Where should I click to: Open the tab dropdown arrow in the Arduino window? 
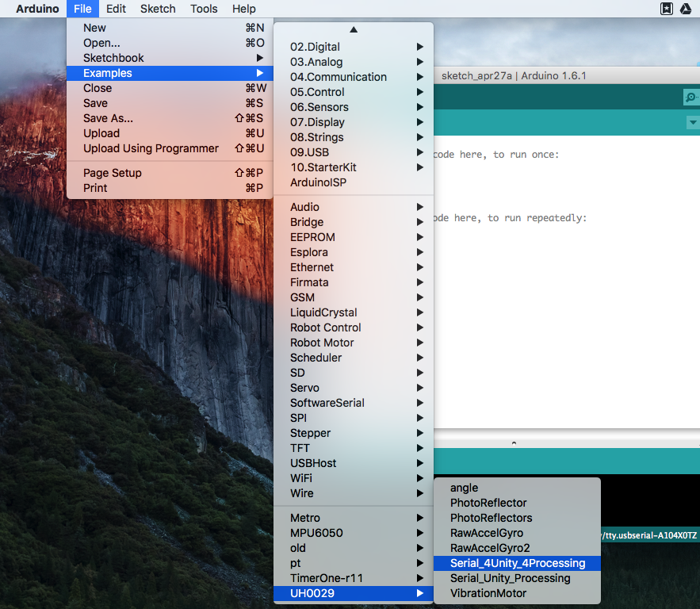click(693, 122)
